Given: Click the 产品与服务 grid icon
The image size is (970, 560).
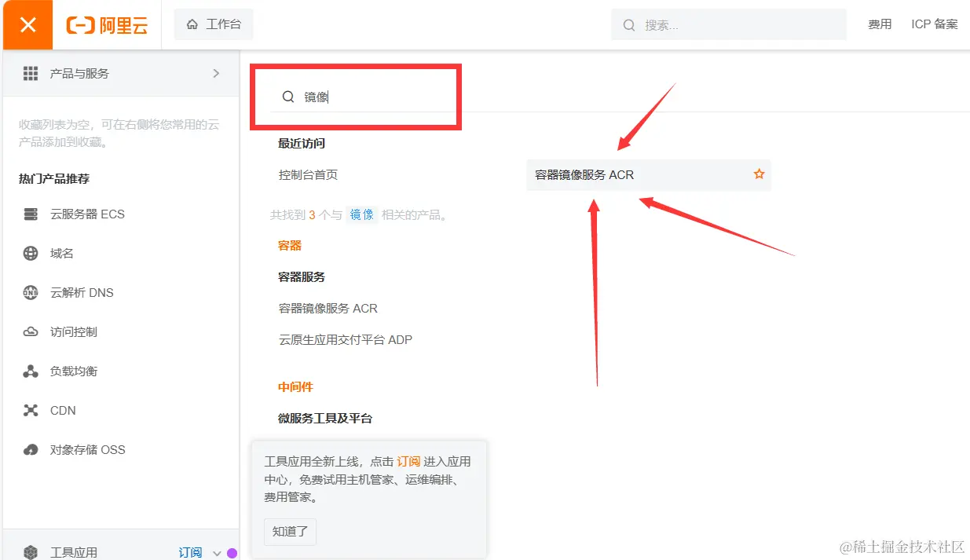Looking at the screenshot, I should (x=31, y=73).
